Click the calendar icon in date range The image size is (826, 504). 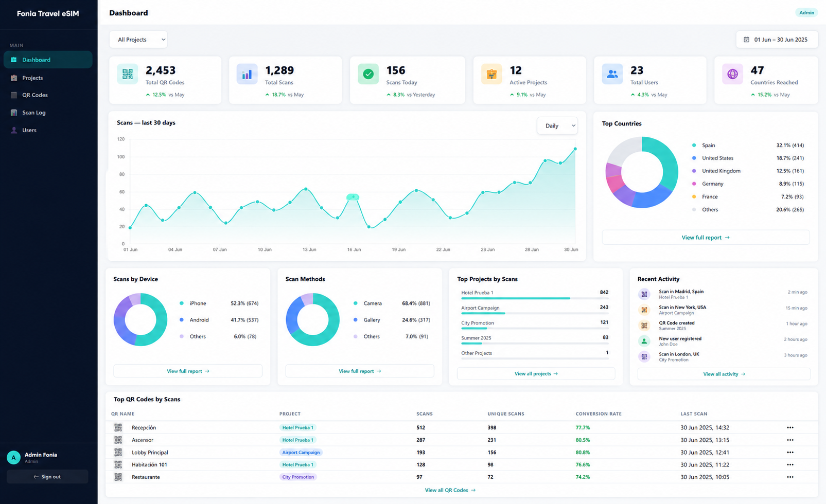pos(746,40)
